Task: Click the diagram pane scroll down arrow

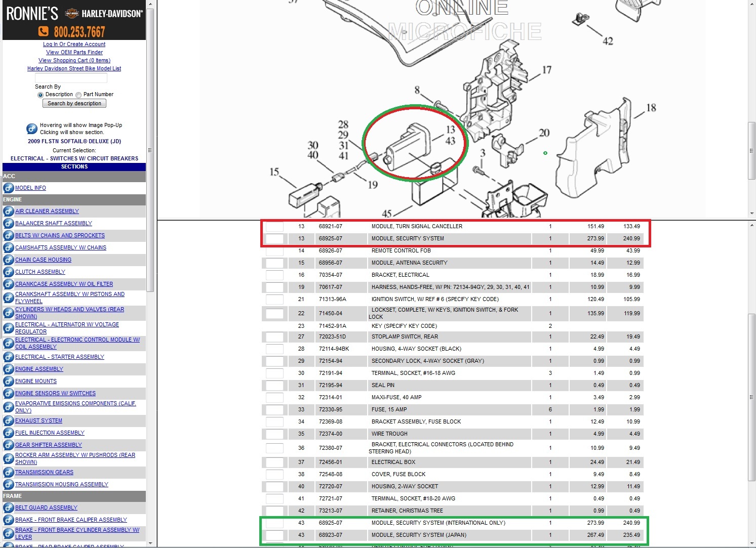Action: pos(751,214)
